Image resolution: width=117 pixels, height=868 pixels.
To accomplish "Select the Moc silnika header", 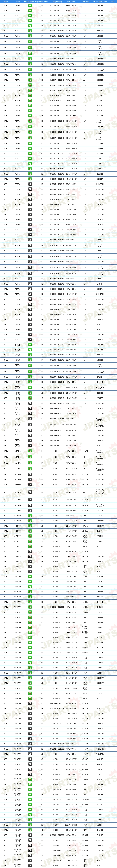I will 71,2.
